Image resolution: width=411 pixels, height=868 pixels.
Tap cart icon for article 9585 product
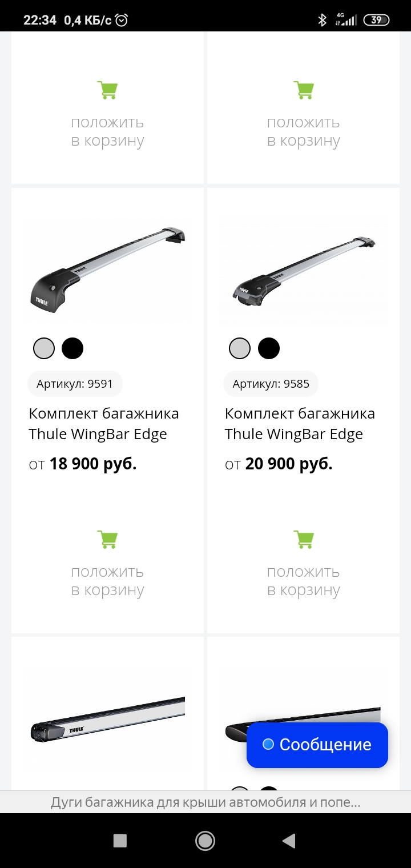point(304,539)
